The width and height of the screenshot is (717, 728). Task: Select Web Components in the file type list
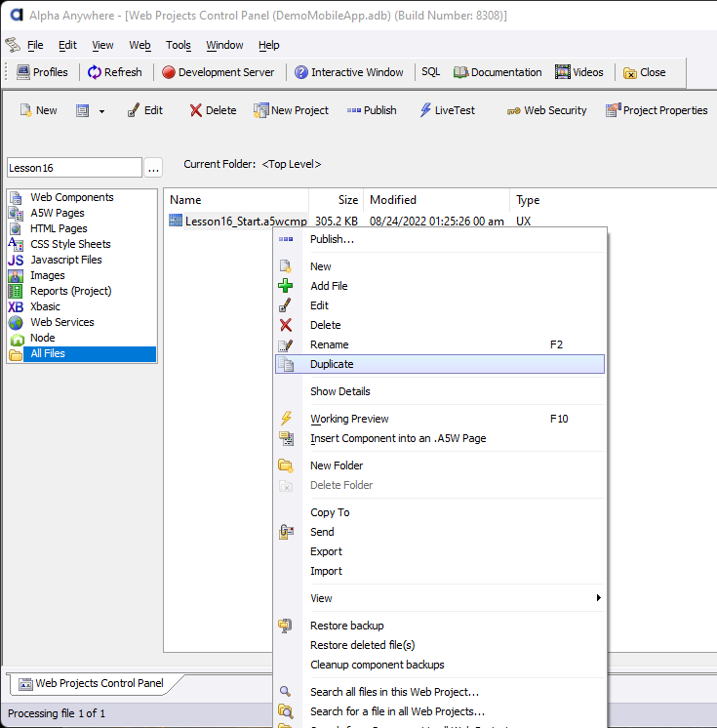[x=72, y=197]
